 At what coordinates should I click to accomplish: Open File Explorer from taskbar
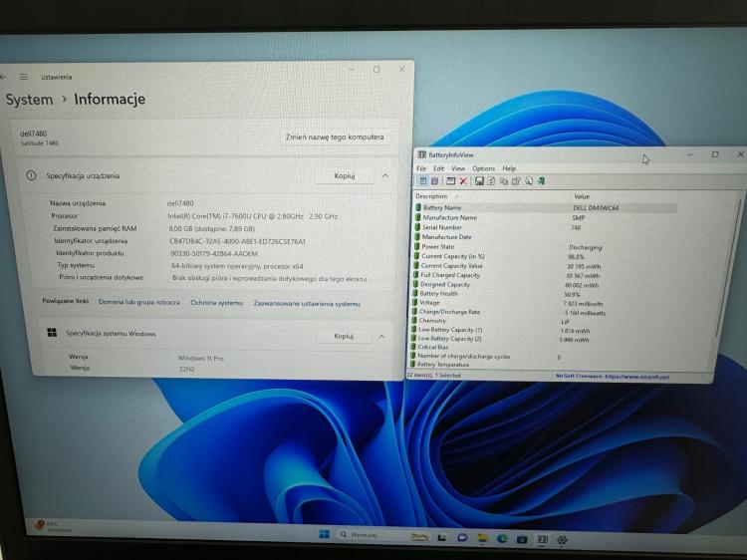[x=482, y=538]
